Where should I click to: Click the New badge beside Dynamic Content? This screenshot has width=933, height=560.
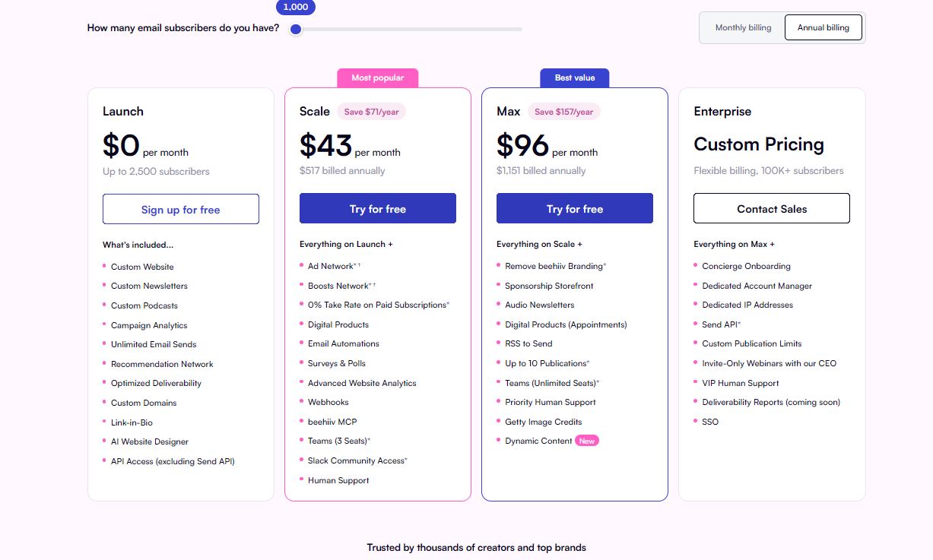pyautogui.click(x=587, y=441)
